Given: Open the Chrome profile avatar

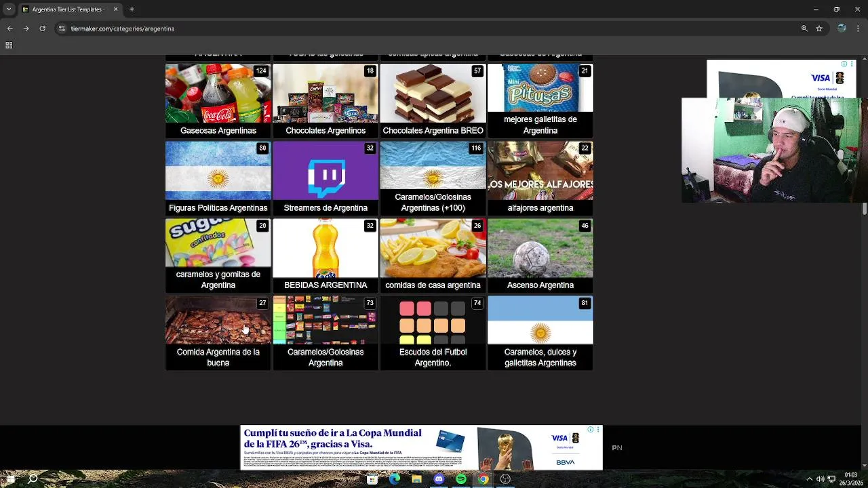Looking at the screenshot, I should click(842, 28).
